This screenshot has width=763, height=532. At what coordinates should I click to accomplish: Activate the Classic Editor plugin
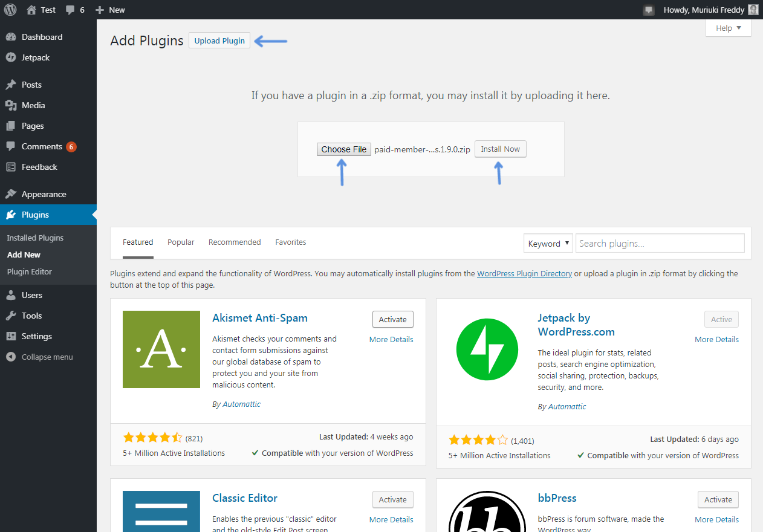pos(393,499)
